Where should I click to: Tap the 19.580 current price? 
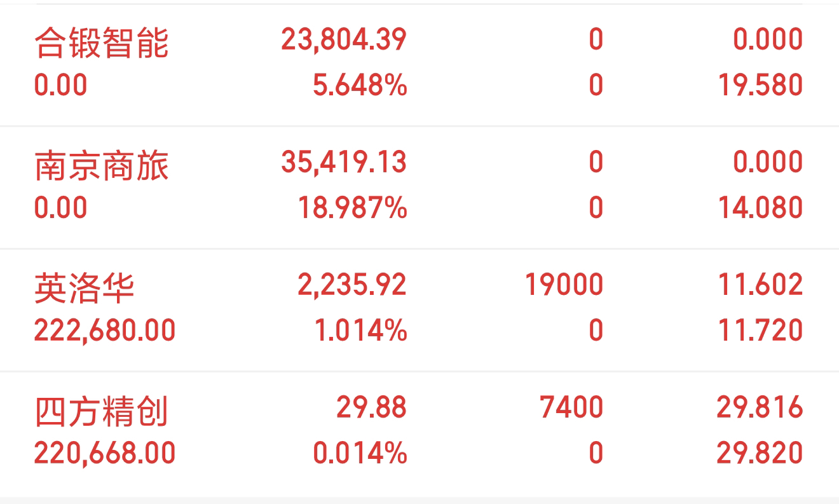(760, 85)
